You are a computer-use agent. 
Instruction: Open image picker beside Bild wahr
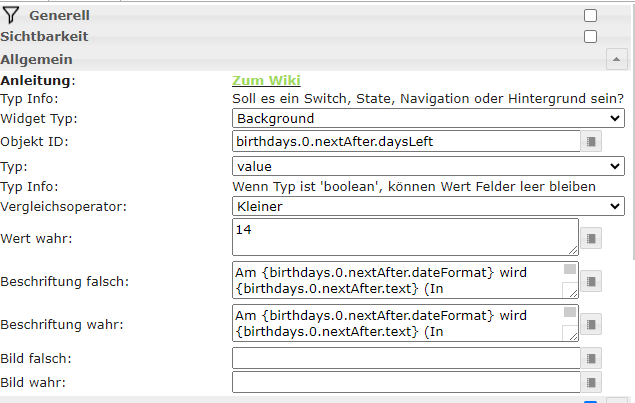tap(592, 382)
